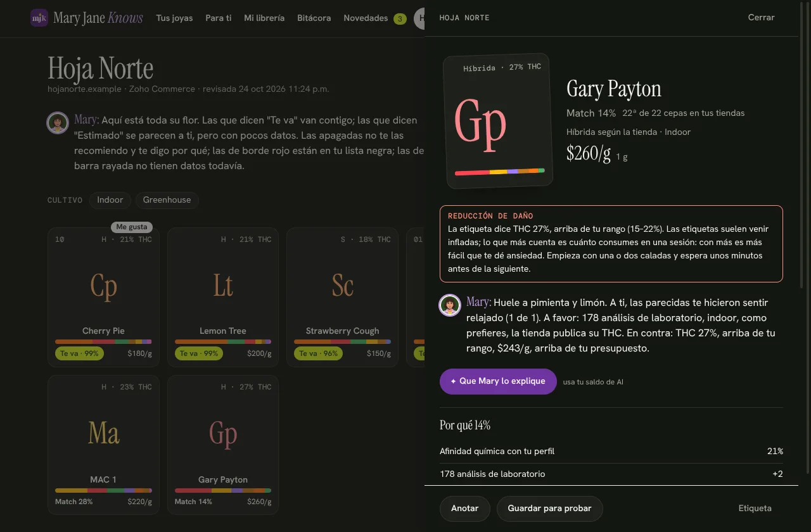Image resolution: width=811 pixels, height=532 pixels.
Task: Click the "Por qué 14%" heading
Action: [465, 425]
